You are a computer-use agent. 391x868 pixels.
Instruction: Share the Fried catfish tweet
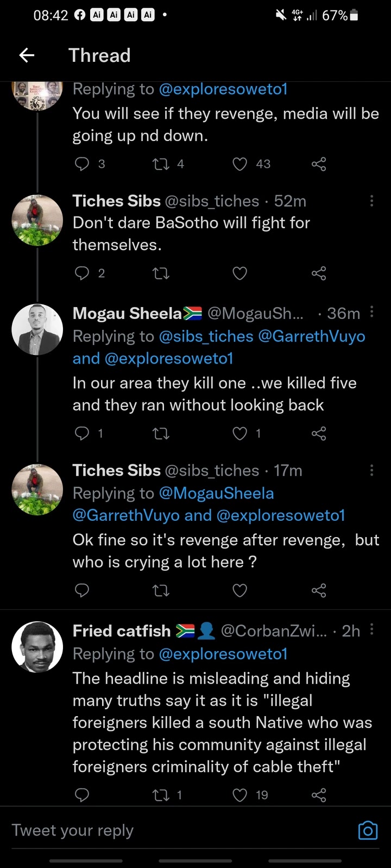click(x=319, y=795)
